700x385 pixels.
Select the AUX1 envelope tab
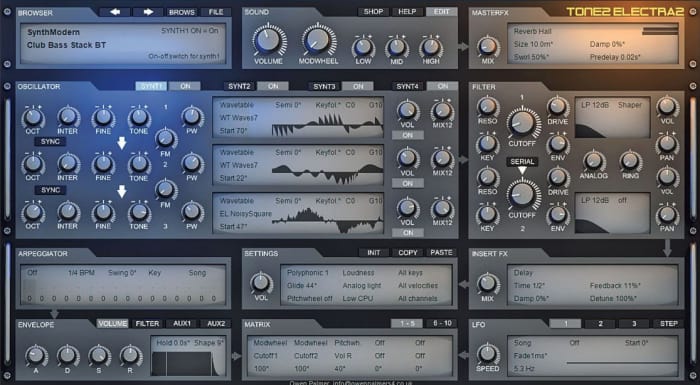click(182, 323)
